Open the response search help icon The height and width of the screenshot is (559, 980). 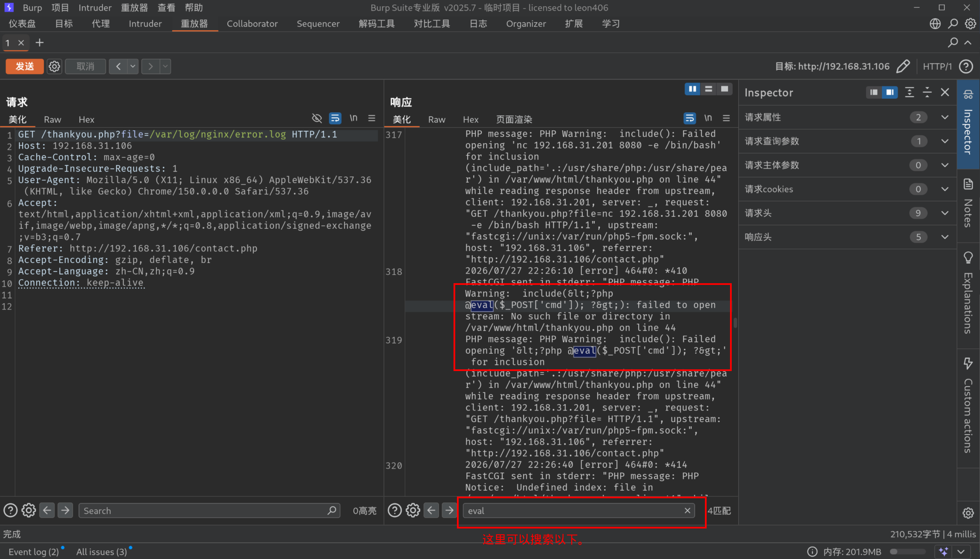pos(395,510)
